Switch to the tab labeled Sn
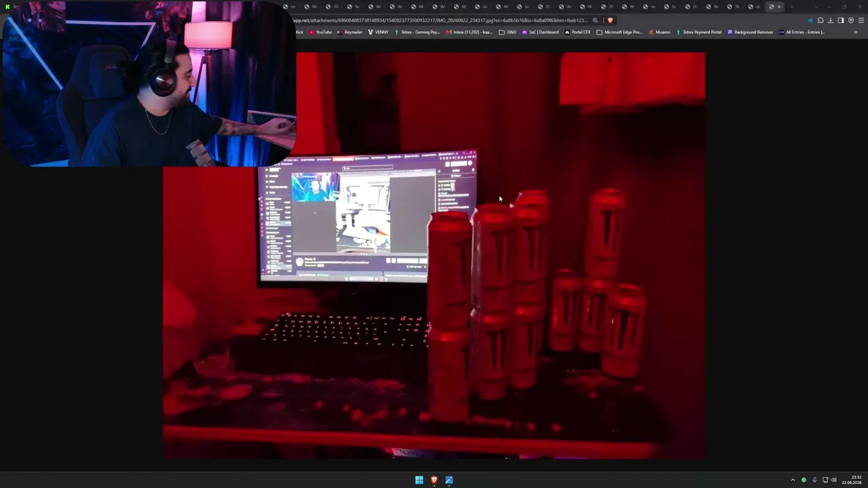 (523, 7)
